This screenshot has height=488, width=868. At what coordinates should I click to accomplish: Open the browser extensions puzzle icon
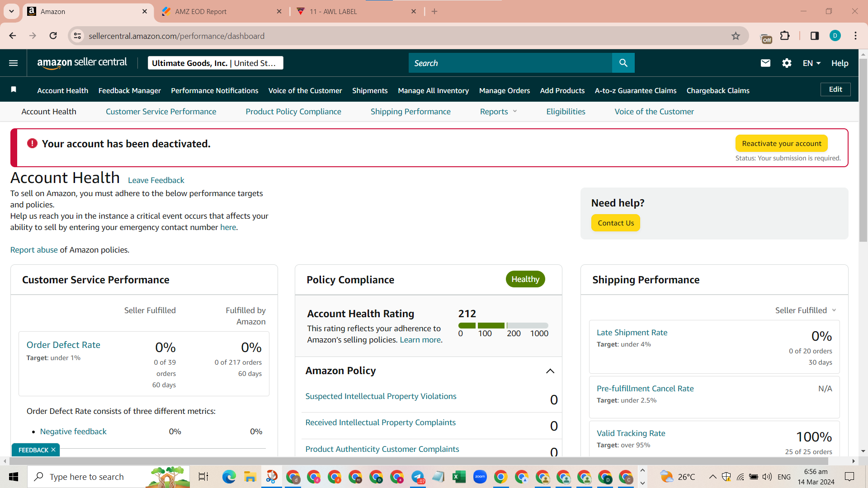(785, 36)
